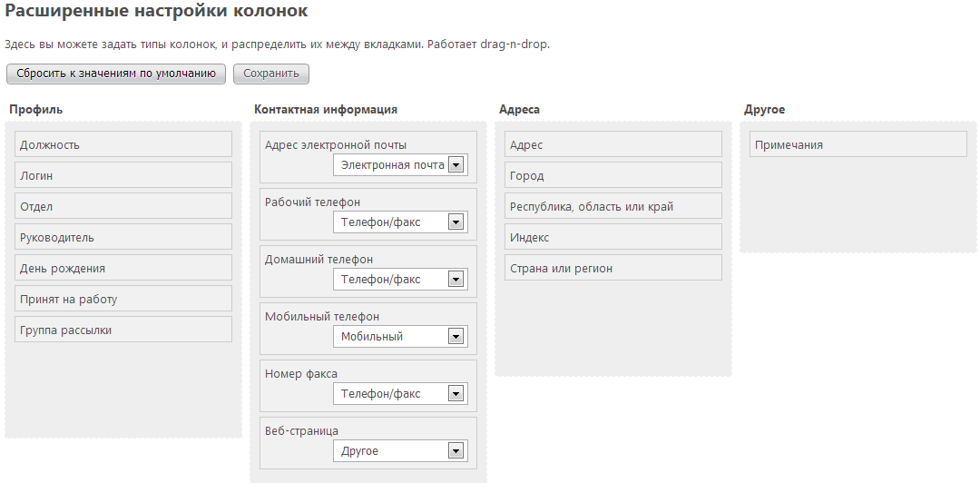Viewport: 980px width, 483px height.
Task: Open the type dropdown for 'Рабочий телефон'
Action: point(400,222)
